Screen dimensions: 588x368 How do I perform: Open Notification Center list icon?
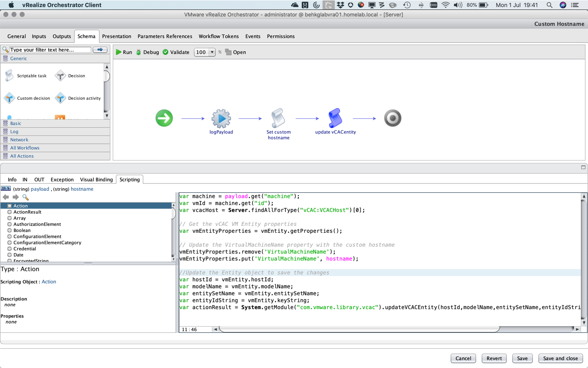pos(575,5)
